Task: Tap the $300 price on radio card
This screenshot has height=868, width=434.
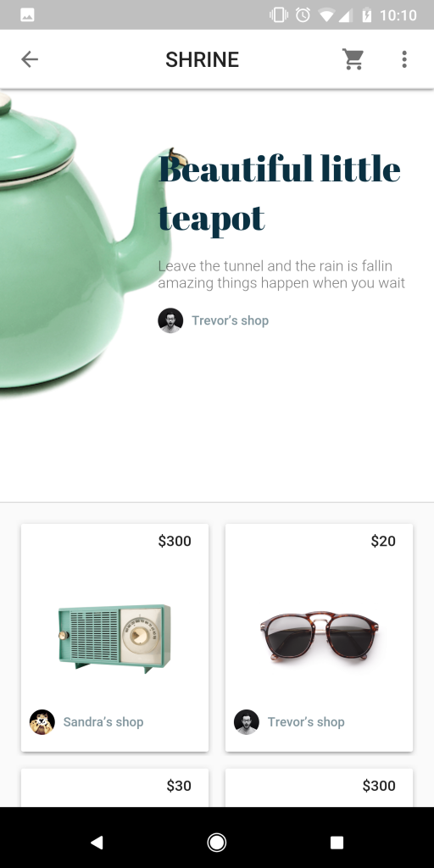Action: (x=175, y=541)
